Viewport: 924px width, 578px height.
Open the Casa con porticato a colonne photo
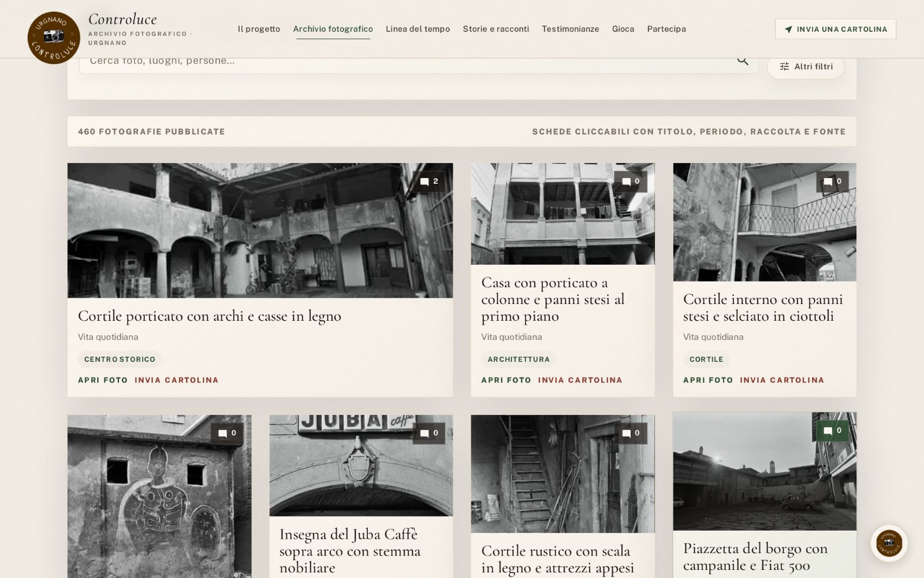562,214
